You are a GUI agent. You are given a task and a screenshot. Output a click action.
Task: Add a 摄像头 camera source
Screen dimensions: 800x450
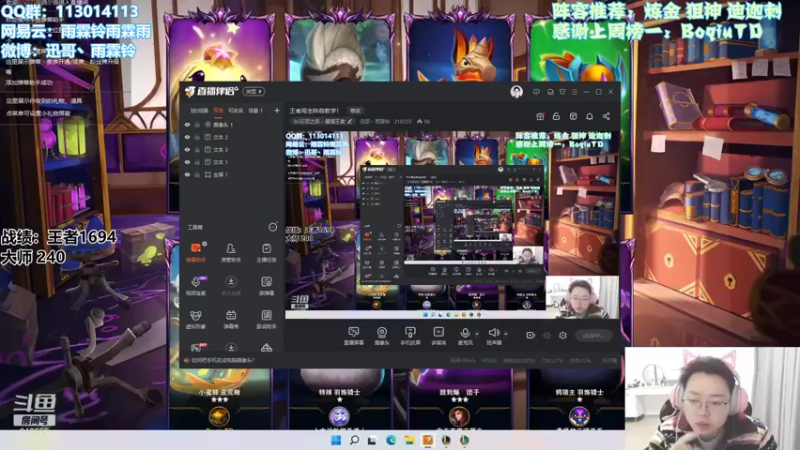[x=382, y=336]
